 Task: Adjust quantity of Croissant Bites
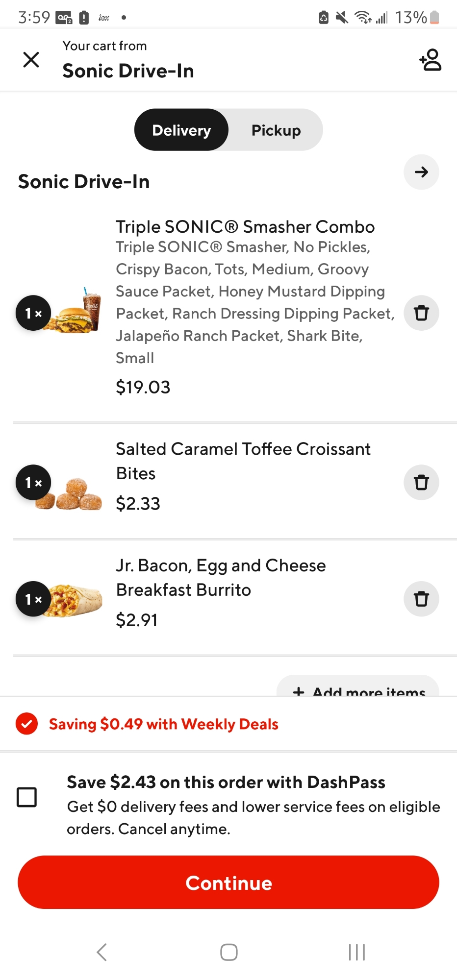33,483
